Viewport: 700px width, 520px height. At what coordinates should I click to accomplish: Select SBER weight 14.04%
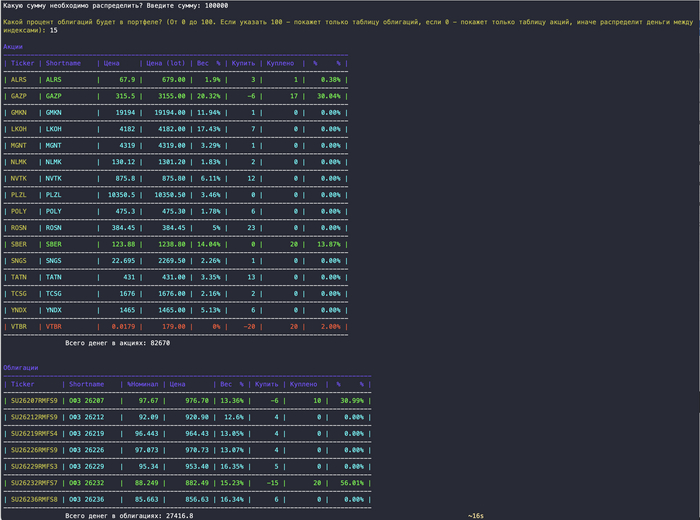(208, 245)
